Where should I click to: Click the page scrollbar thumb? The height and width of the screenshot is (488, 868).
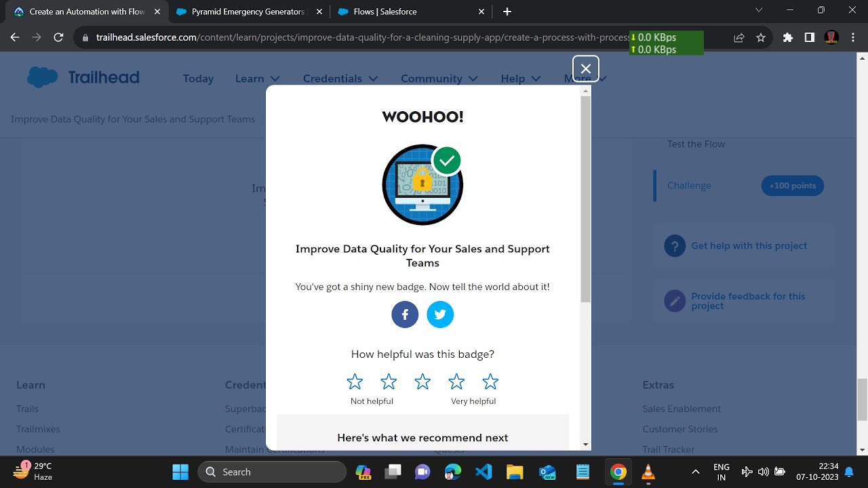pos(862,399)
